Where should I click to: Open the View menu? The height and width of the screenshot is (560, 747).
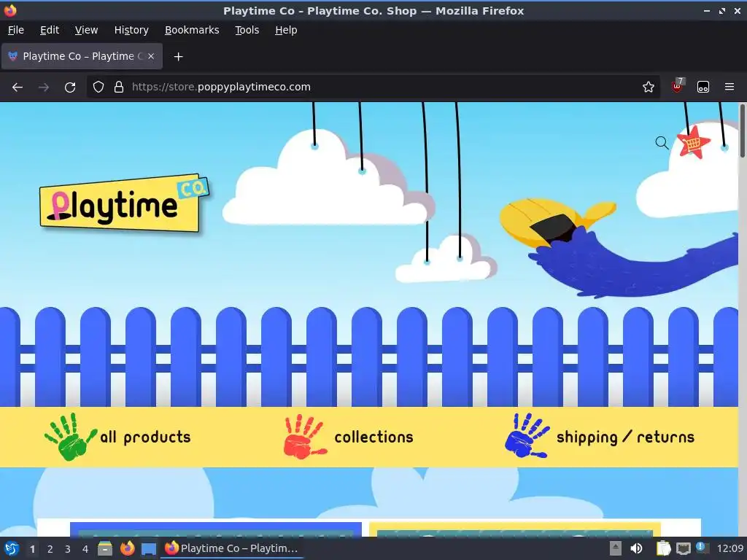pos(86,30)
